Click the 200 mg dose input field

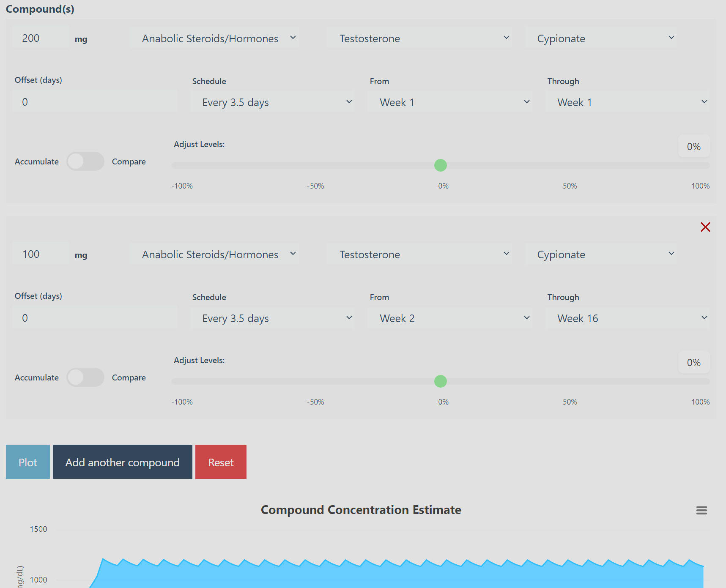(40, 38)
